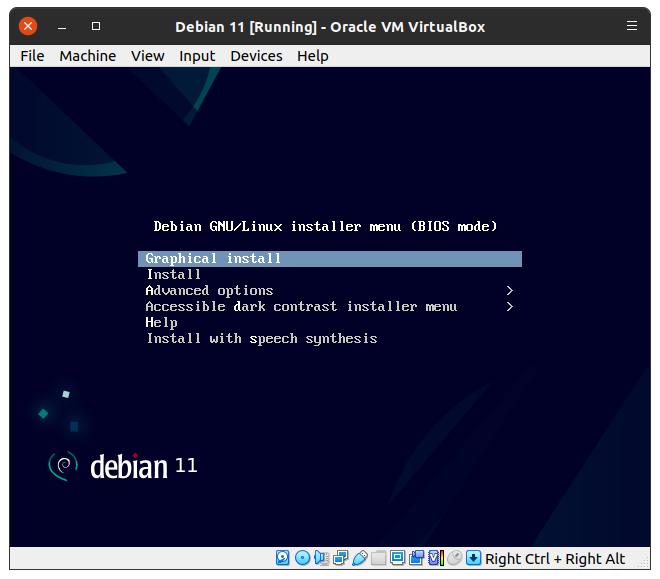The width and height of the screenshot is (660, 579).
Task: Click the hard disk activity status icon
Action: [x=283, y=558]
